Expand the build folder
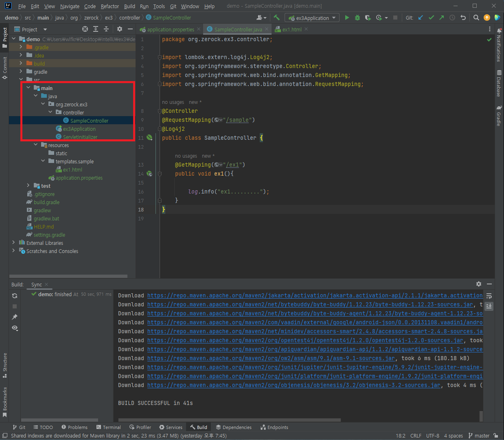504x440 pixels. coord(21,64)
